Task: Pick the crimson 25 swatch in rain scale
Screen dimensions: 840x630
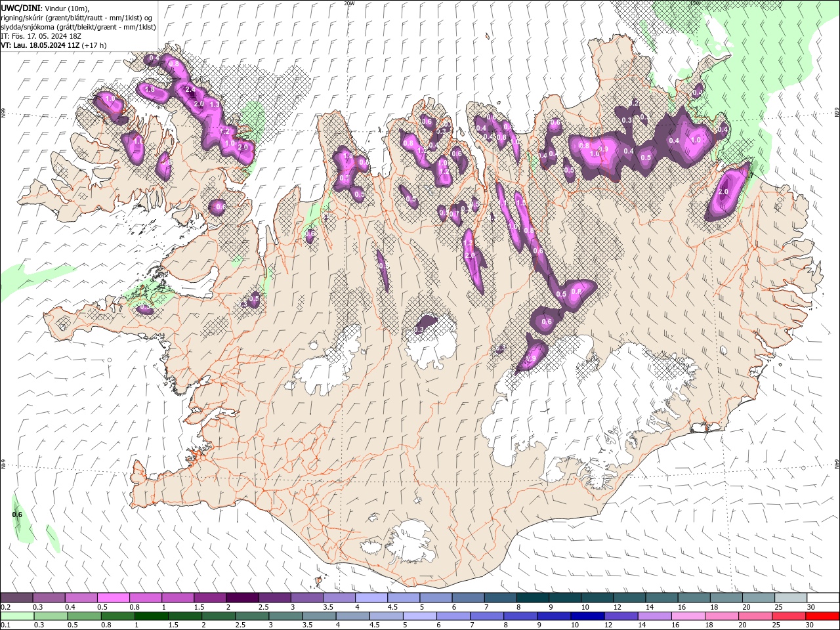Action: 789,616
